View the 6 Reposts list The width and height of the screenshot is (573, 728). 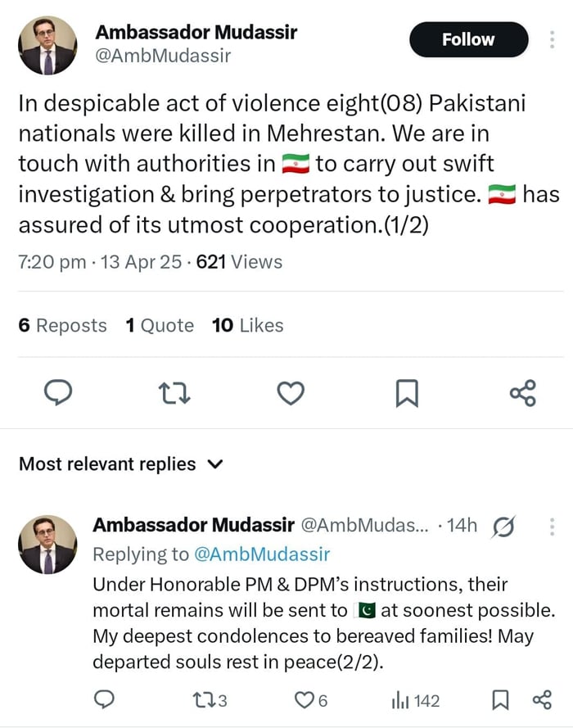pos(62,326)
